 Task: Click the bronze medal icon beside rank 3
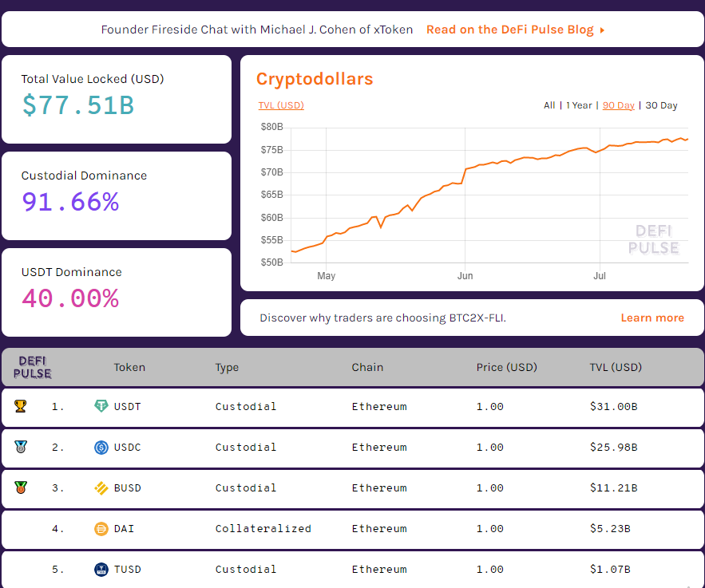tap(21, 487)
